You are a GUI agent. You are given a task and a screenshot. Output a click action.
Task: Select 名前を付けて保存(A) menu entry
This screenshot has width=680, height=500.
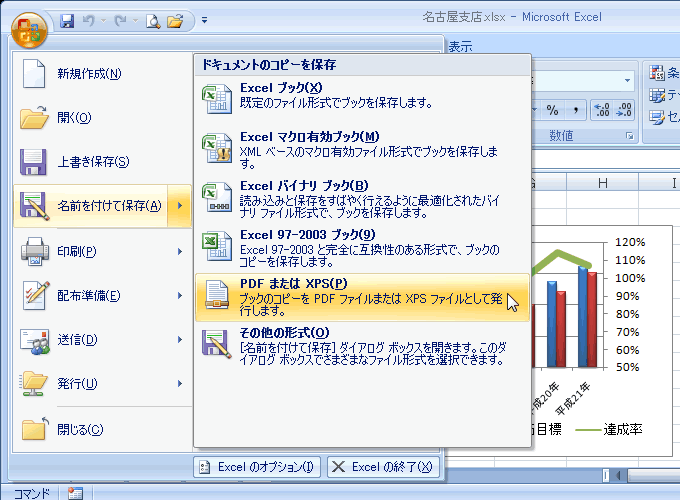point(91,206)
